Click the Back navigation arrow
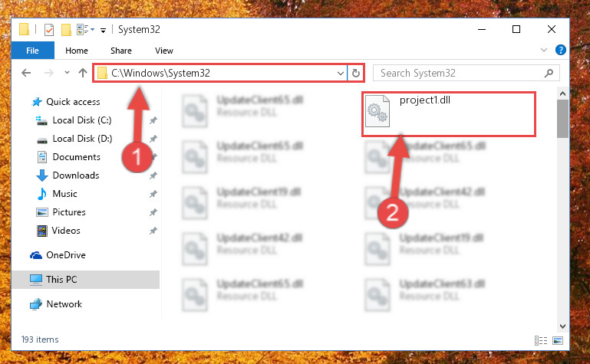The image size is (590, 364). point(26,73)
